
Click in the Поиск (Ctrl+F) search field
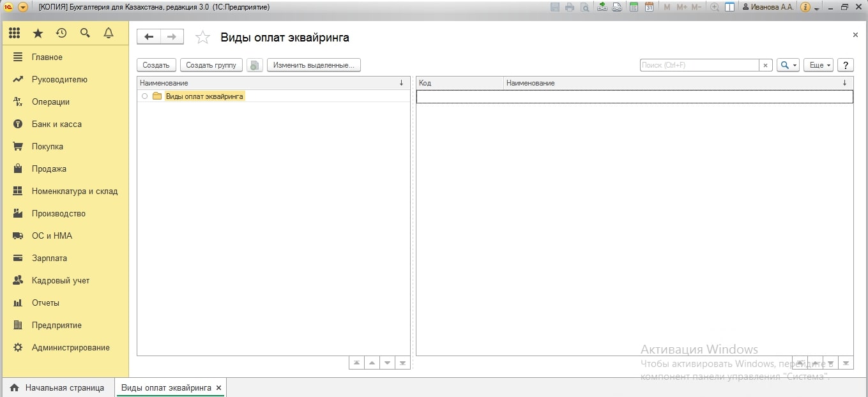[699, 65]
